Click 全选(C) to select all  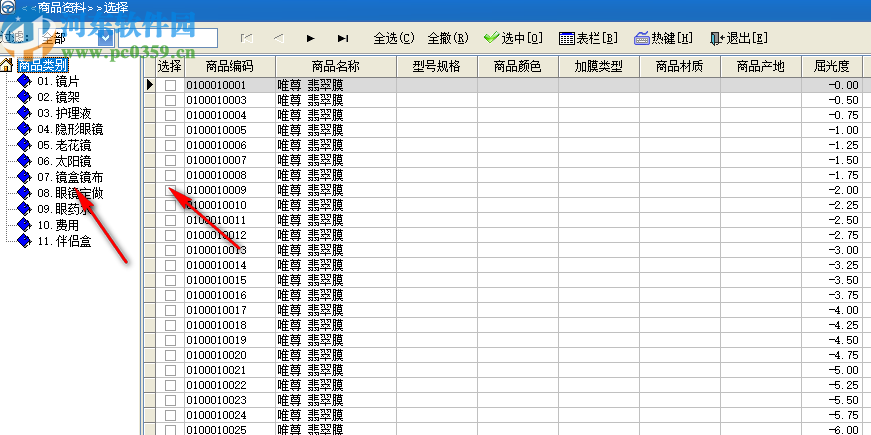click(x=394, y=38)
